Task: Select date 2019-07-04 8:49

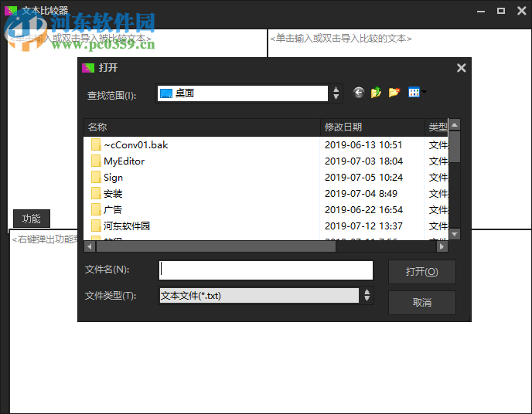Action: coord(361,194)
